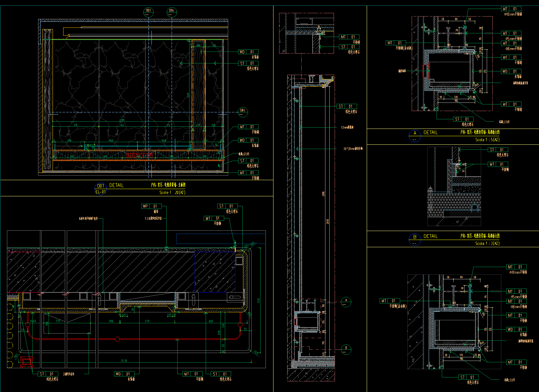This screenshot has height=392, width=539.
Task: Select the 355 dimension on the elevation
Action: (x=214, y=46)
